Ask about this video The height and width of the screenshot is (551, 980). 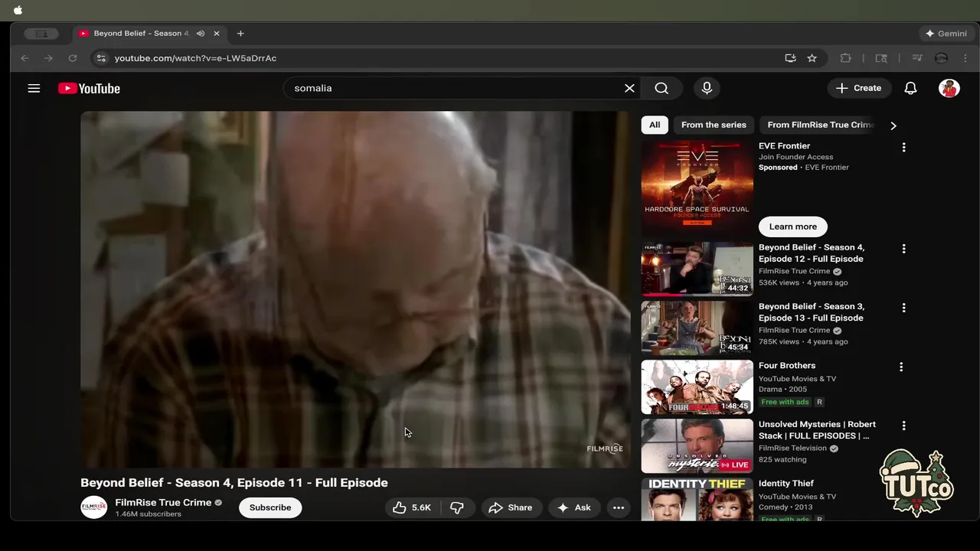tap(574, 507)
